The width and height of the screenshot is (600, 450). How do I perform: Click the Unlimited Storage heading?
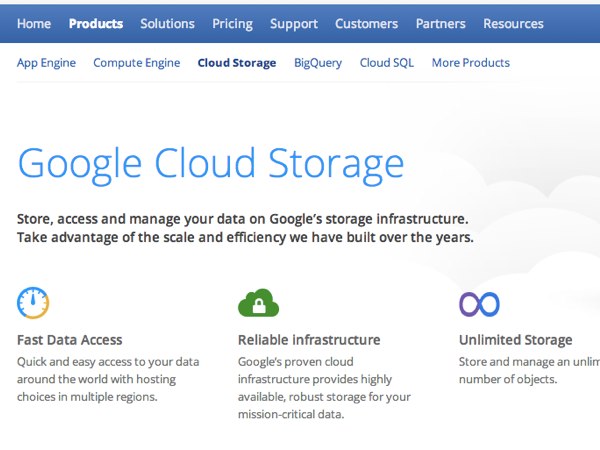pos(516,340)
